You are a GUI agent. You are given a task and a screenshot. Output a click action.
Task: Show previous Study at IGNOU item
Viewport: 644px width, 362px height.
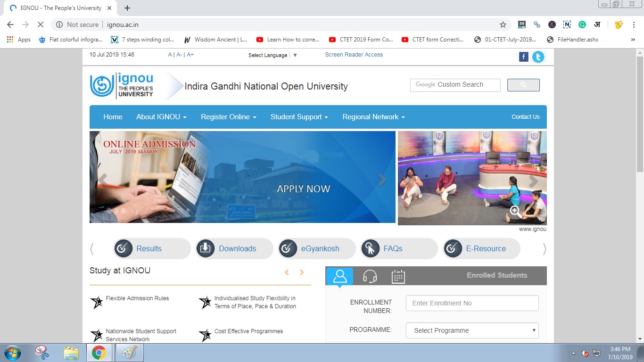287,272
